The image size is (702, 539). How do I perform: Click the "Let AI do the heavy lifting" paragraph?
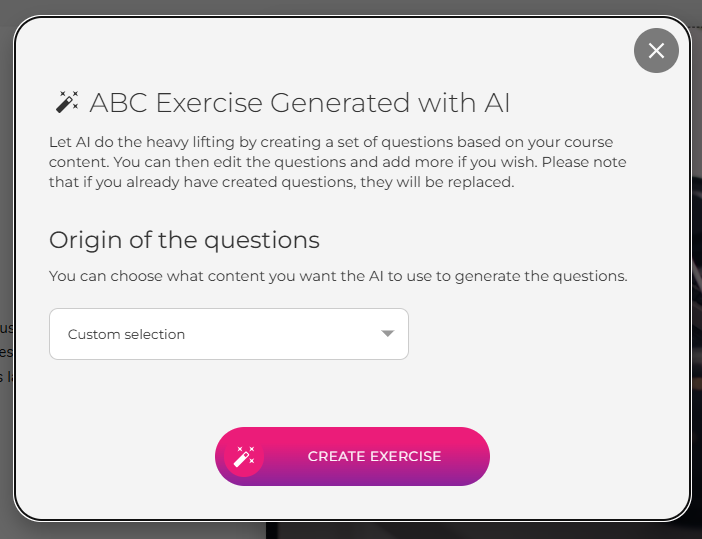(x=330, y=141)
